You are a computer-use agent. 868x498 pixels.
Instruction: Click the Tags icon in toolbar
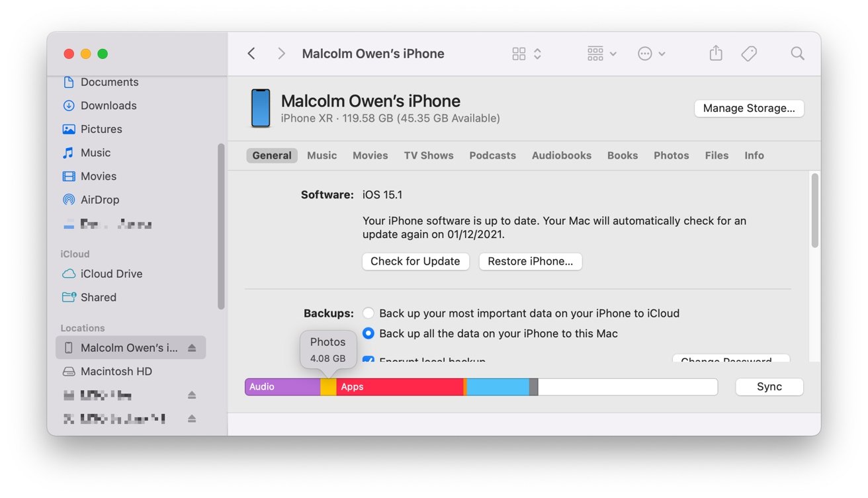tap(749, 54)
